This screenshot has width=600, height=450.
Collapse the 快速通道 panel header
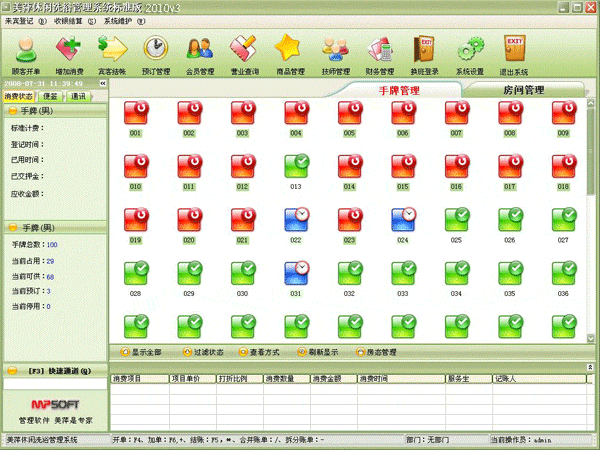point(11,370)
